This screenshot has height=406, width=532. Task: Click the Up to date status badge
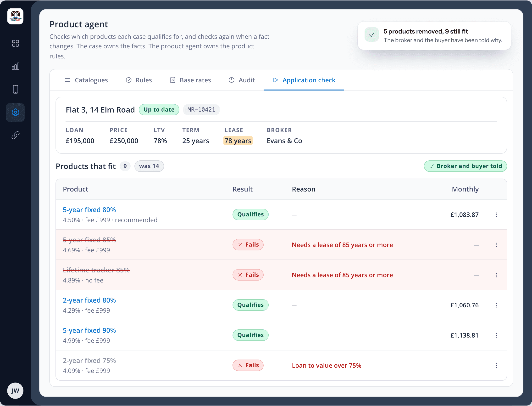click(159, 110)
